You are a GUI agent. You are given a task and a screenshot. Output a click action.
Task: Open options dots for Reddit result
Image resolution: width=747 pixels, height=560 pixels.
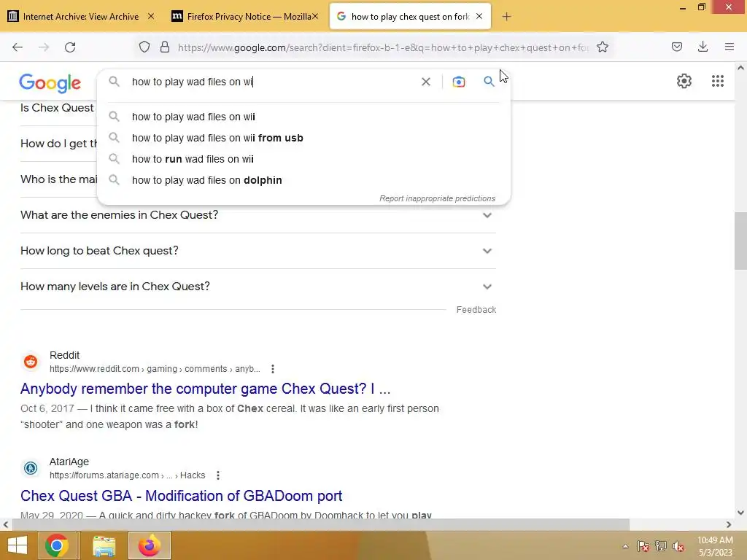click(x=273, y=369)
